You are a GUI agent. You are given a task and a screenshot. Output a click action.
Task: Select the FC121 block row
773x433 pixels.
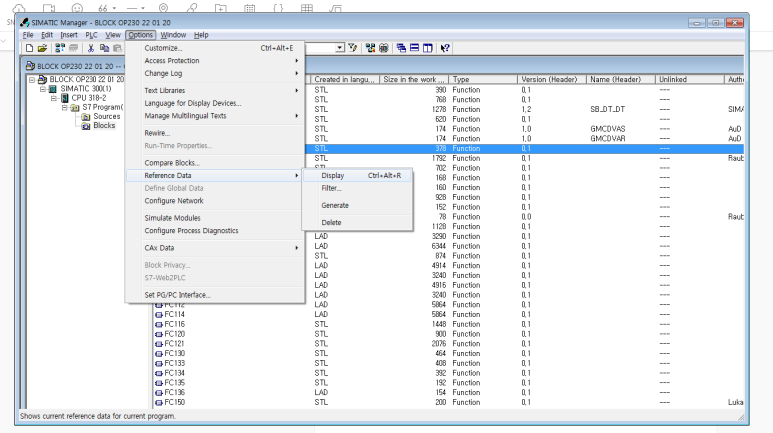tap(449, 344)
